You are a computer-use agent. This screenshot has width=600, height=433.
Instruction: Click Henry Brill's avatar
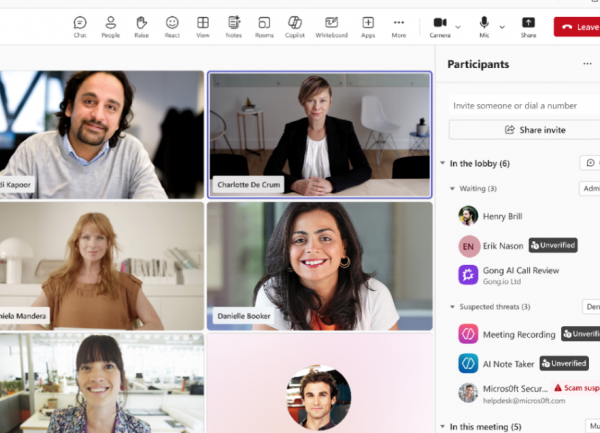pos(468,216)
